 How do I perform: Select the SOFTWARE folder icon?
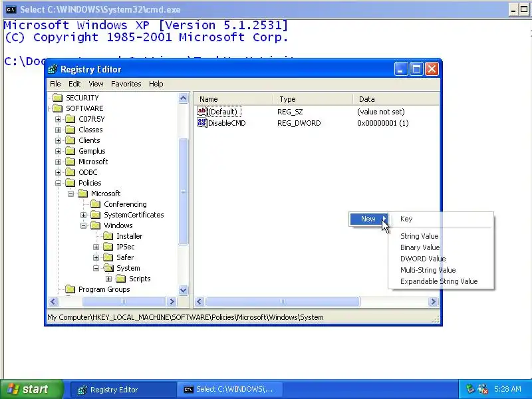tap(58, 108)
